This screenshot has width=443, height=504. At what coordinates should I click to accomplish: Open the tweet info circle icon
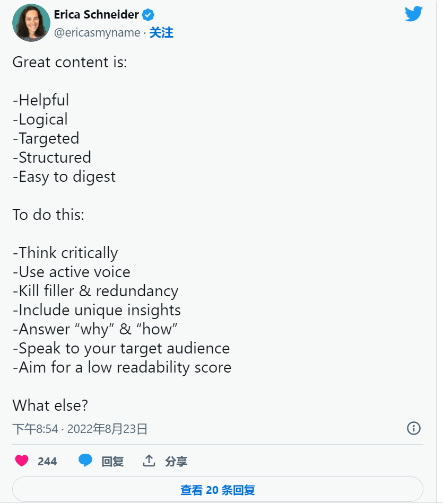click(414, 428)
